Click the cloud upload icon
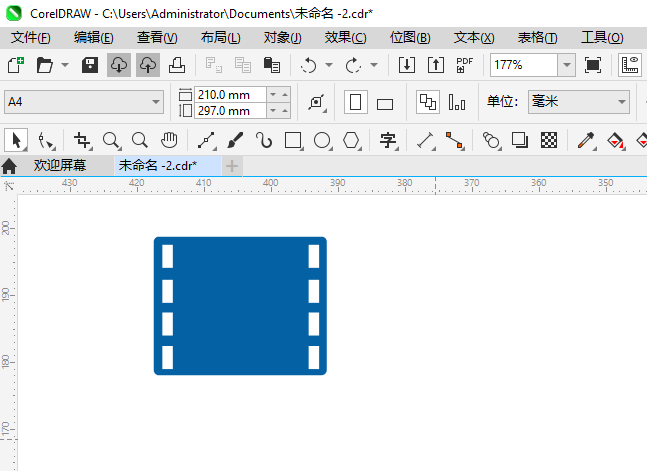This screenshot has width=647, height=471. pyautogui.click(x=148, y=65)
